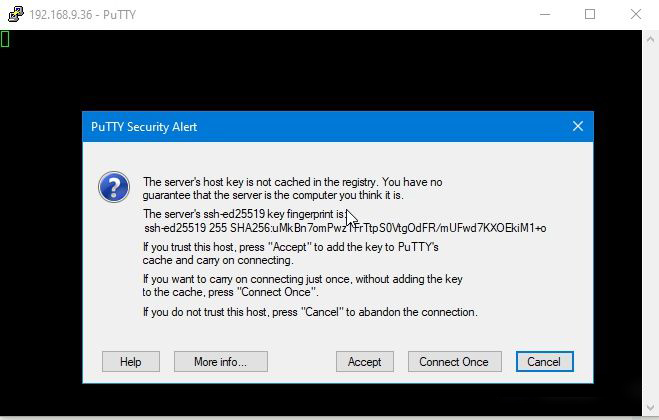Minimize the PuTTY terminal window
The height and width of the screenshot is (420, 659).
[545, 14]
